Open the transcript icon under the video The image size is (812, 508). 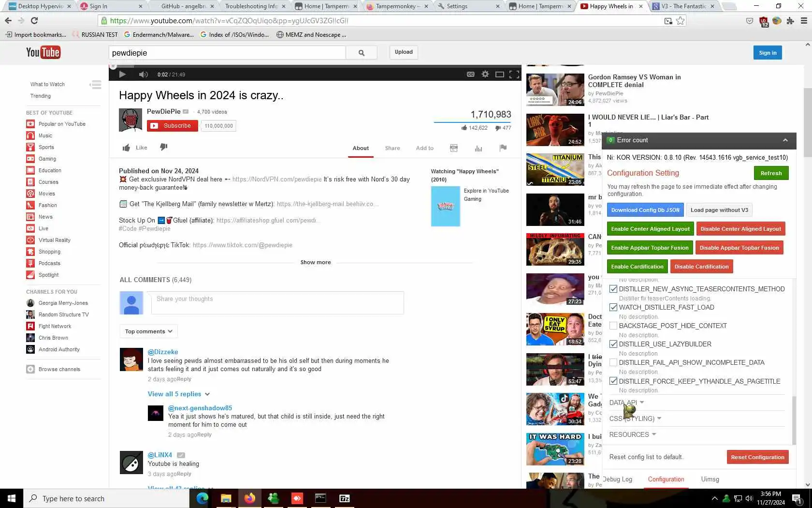(454, 148)
